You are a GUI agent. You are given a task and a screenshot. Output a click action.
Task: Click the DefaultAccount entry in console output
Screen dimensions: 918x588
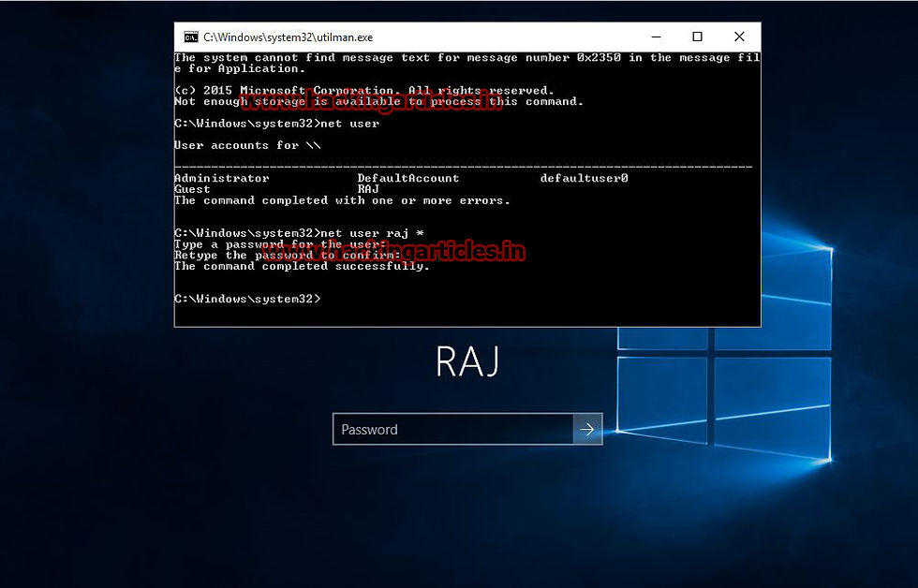coord(408,178)
